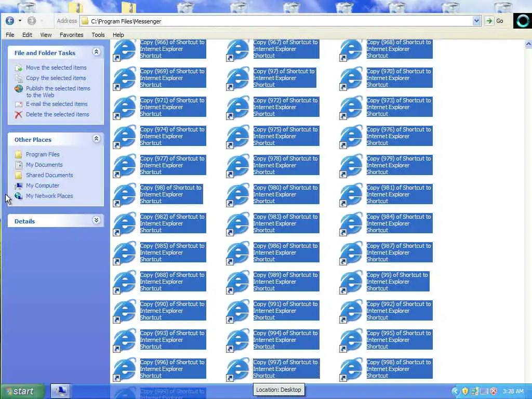Click the Forward navigation arrow button
532x399 pixels.
click(32, 21)
